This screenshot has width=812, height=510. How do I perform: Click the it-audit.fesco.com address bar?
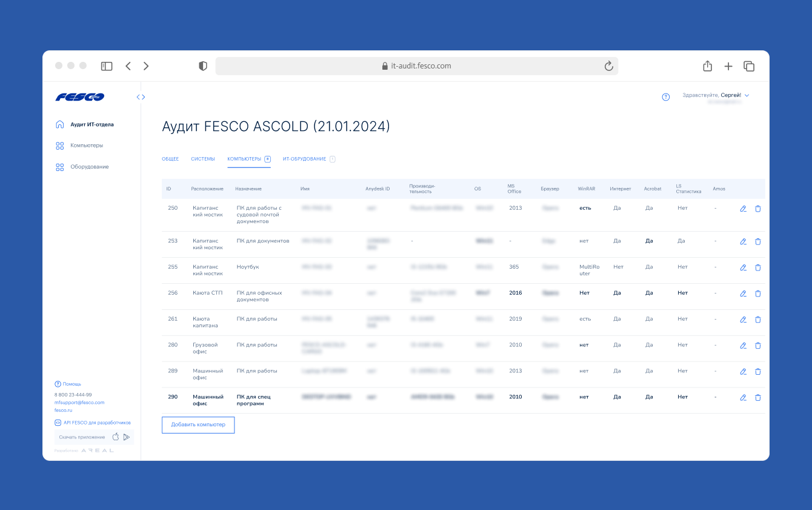(417, 66)
